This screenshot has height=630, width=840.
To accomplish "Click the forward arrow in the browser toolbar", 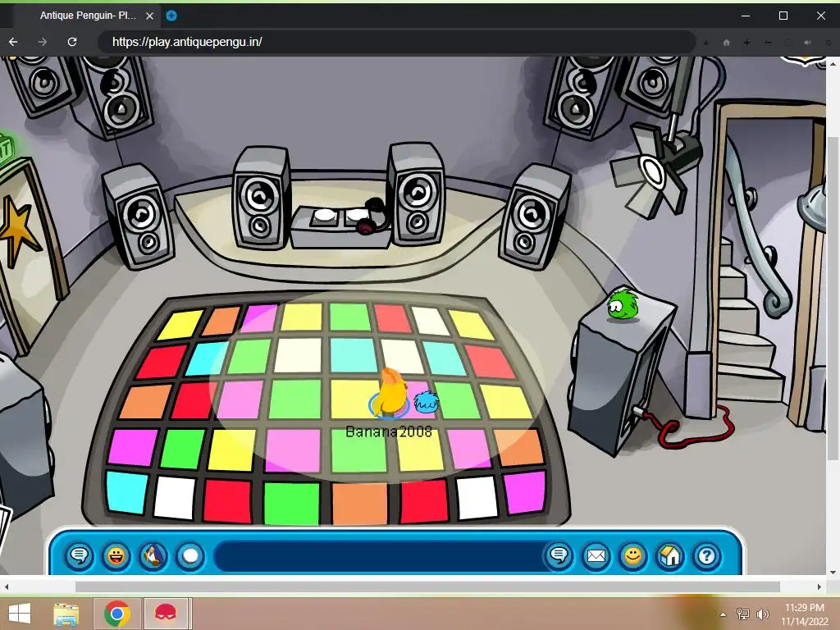I will pyautogui.click(x=43, y=42).
